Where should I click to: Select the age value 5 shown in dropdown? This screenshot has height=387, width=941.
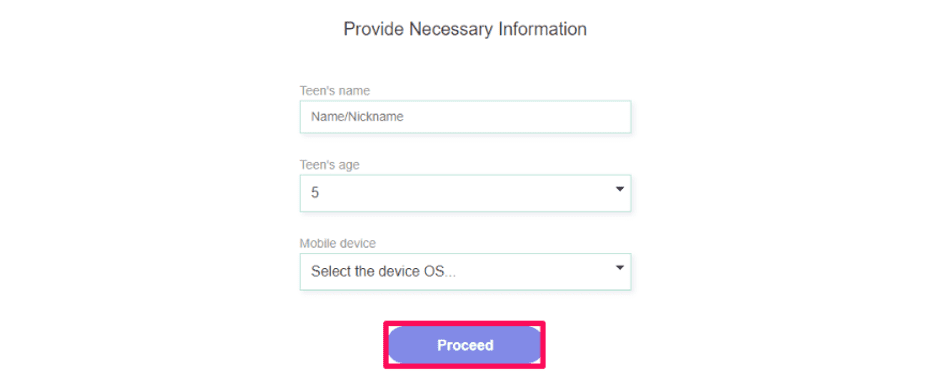[x=314, y=193]
